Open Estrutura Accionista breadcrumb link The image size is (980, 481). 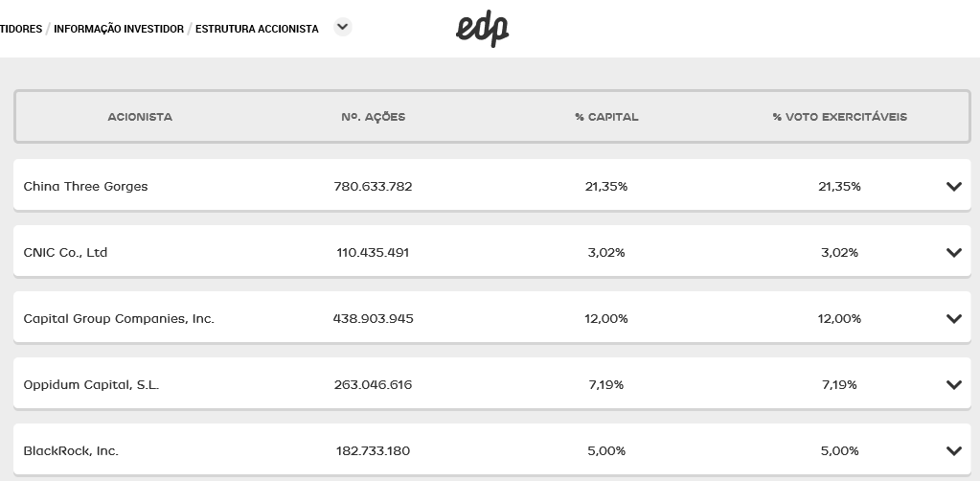[257, 29]
